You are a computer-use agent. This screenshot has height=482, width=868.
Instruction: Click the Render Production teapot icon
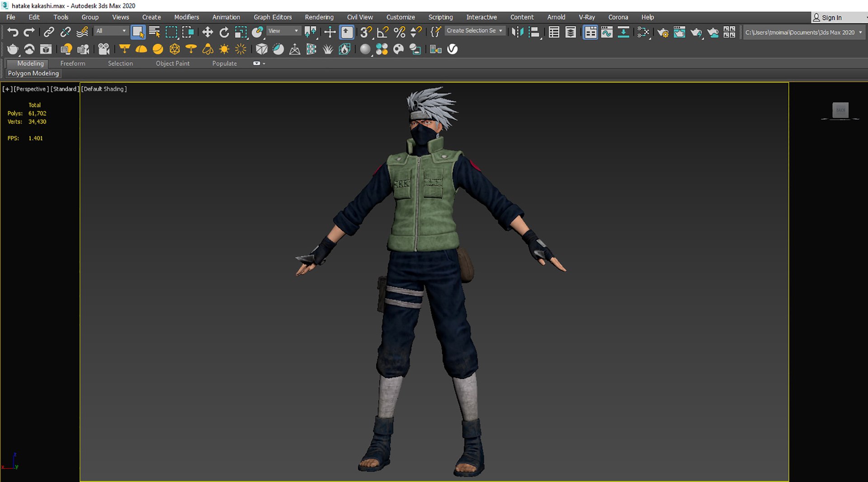coord(696,32)
